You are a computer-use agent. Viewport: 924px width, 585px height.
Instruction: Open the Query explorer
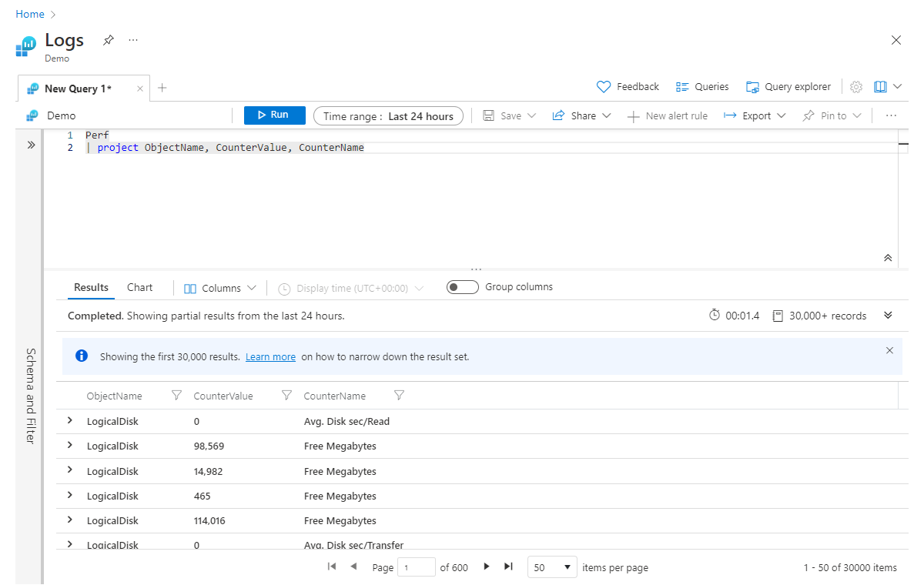point(788,87)
